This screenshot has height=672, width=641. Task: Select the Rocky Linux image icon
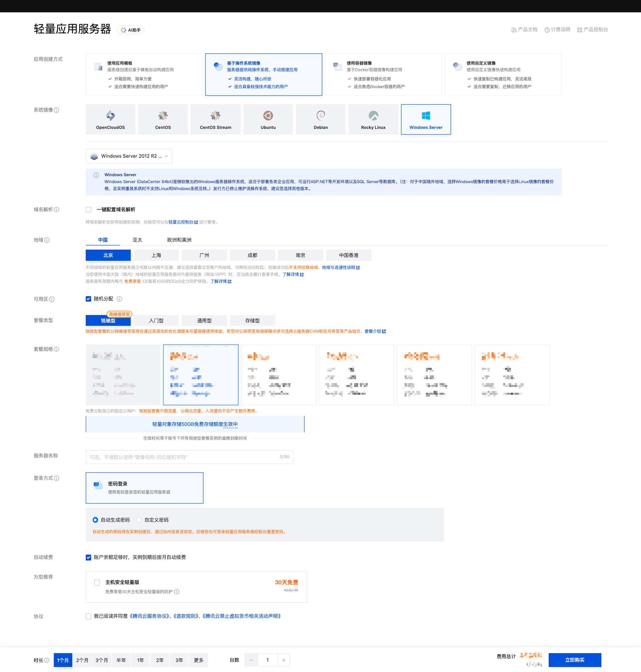373,116
